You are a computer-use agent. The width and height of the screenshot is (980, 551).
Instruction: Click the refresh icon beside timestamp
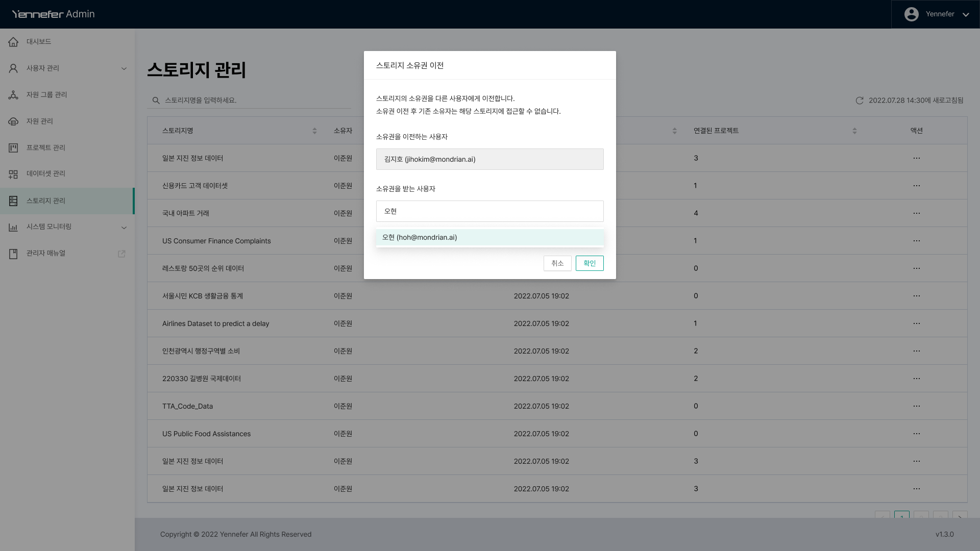click(x=860, y=101)
